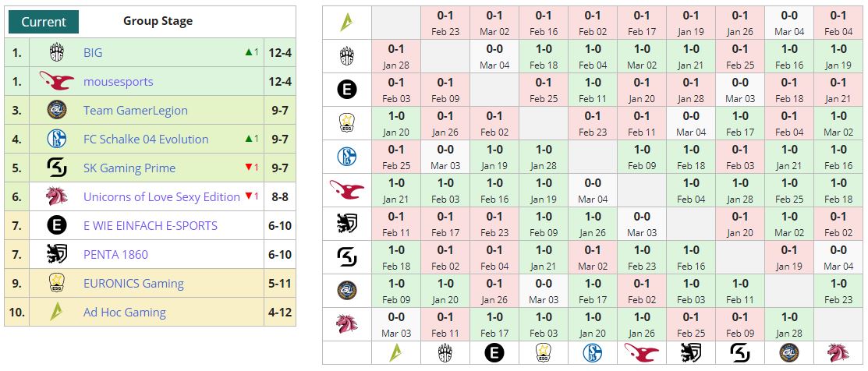Viewport: 868px width, 371px height.
Task: Open the mousesports team link
Action: (x=119, y=82)
